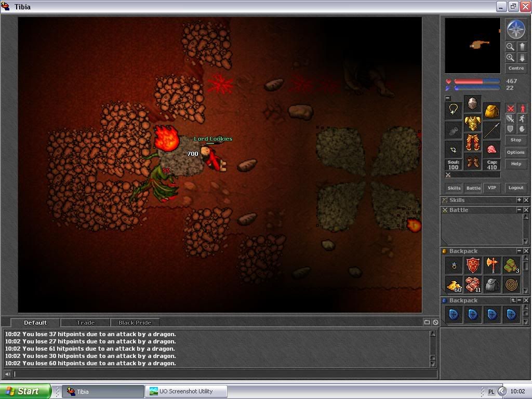
Task: Click the Centre minimap button
Action: tap(516, 68)
